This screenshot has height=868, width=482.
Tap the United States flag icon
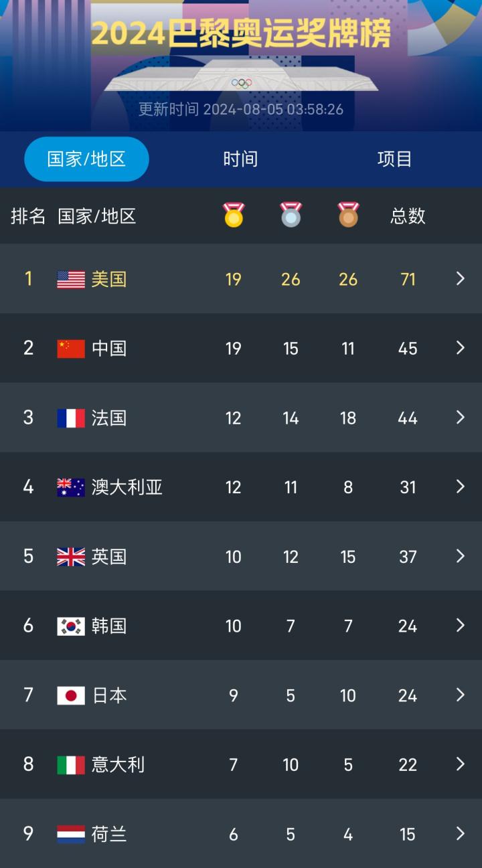(71, 279)
